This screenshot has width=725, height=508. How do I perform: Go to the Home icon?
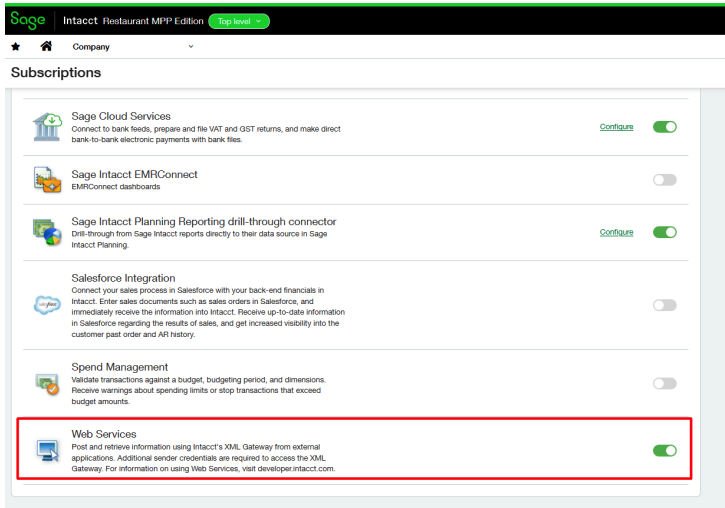point(46,46)
